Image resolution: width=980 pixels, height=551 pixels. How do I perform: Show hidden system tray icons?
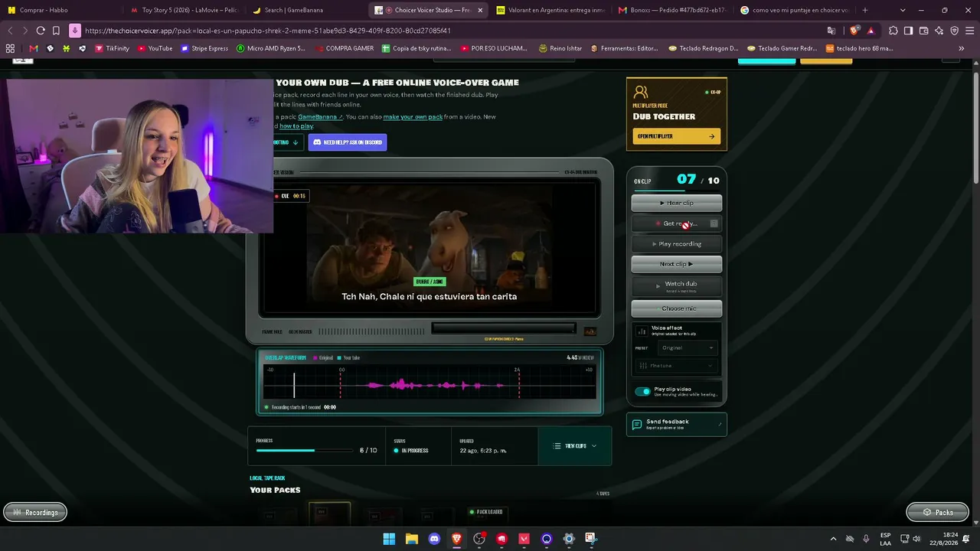pyautogui.click(x=833, y=539)
